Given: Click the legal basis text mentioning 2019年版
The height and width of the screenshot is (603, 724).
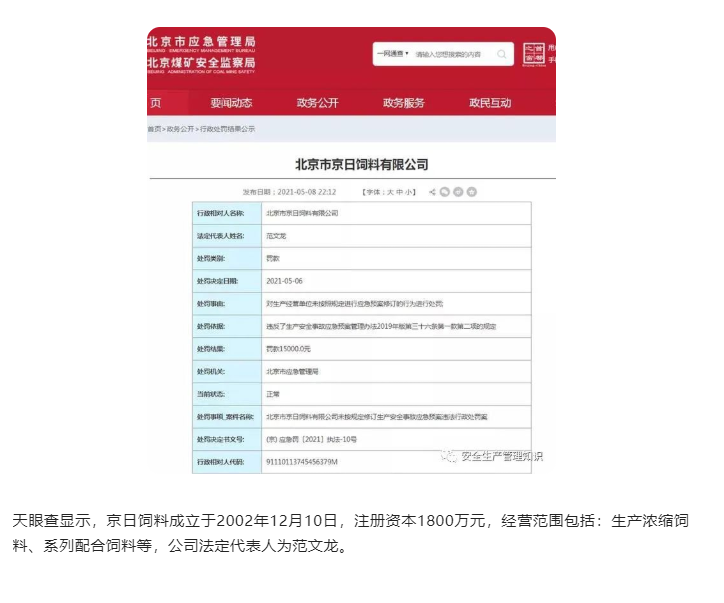Looking at the screenshot, I should point(381,326).
